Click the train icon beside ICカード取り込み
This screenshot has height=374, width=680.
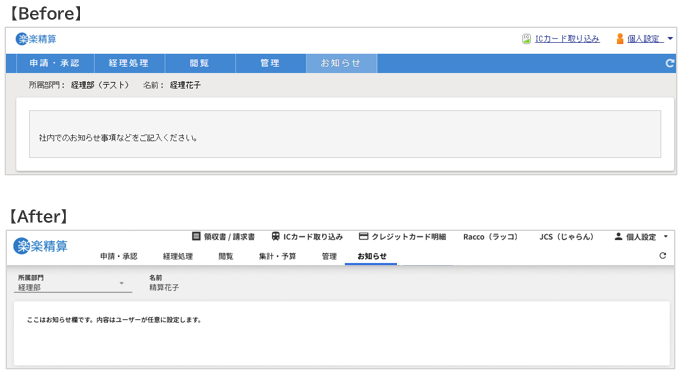[275, 236]
